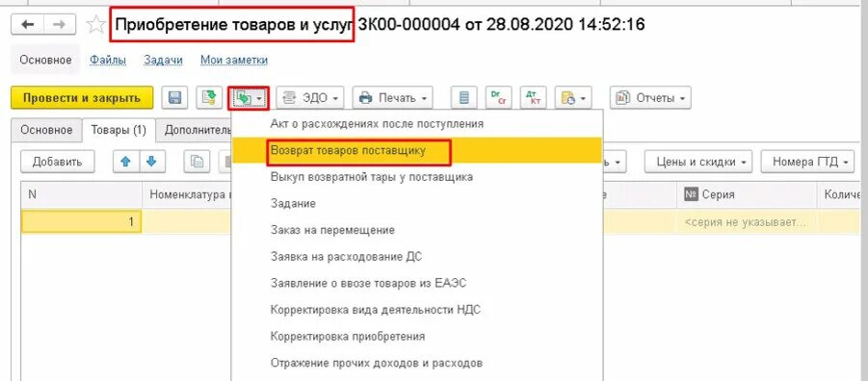
Task: Move row up with blue arrow
Action: coord(125,162)
